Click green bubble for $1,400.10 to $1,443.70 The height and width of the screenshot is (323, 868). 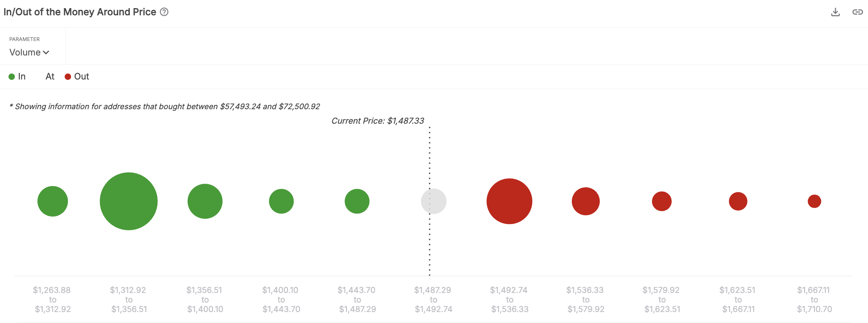point(281,201)
